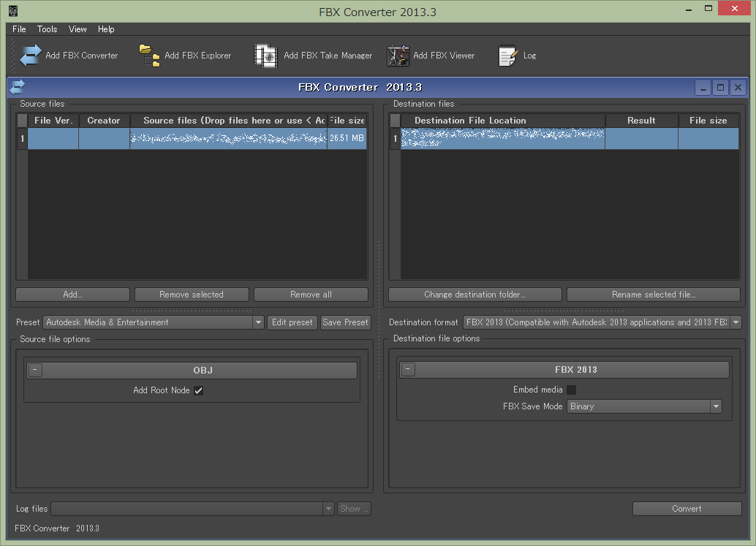Image resolution: width=756 pixels, height=546 pixels.
Task: Open the Help menu
Action: pos(106,29)
